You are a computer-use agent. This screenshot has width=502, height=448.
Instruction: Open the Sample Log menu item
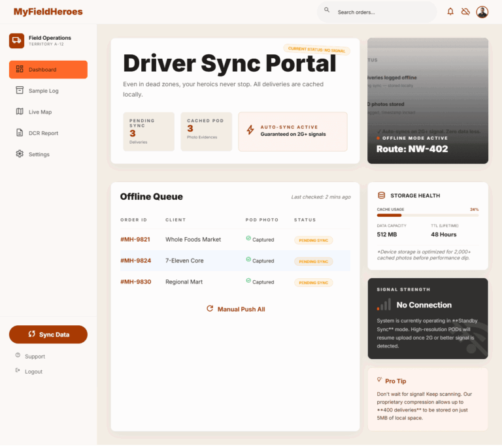48,91
